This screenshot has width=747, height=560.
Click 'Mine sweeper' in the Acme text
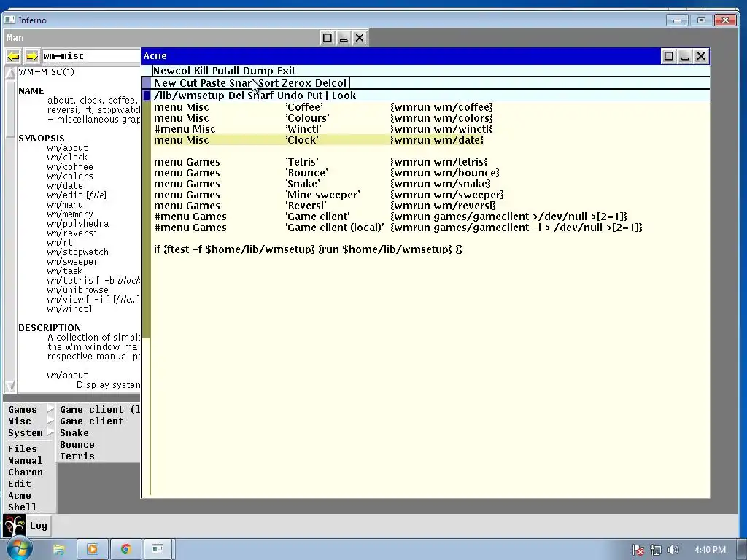[x=322, y=195]
